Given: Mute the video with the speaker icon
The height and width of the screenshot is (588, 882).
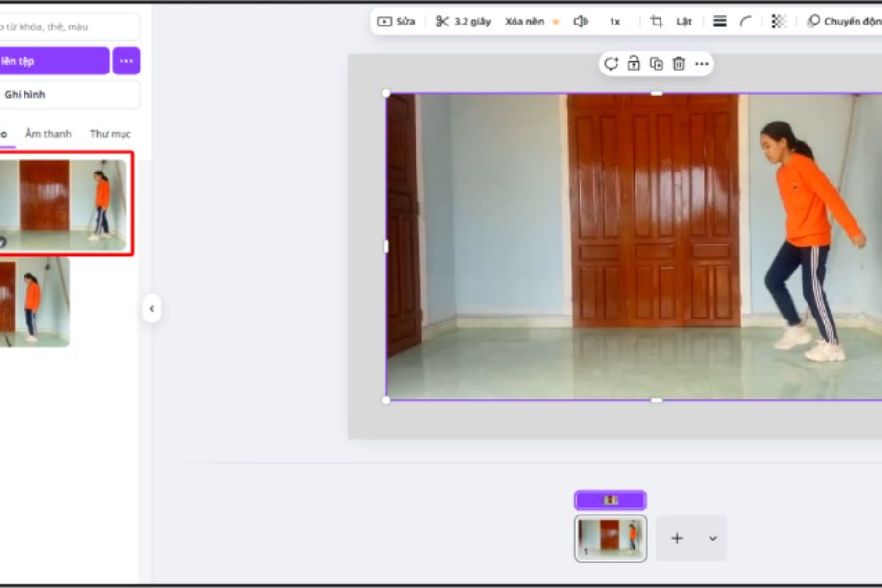Looking at the screenshot, I should [580, 21].
